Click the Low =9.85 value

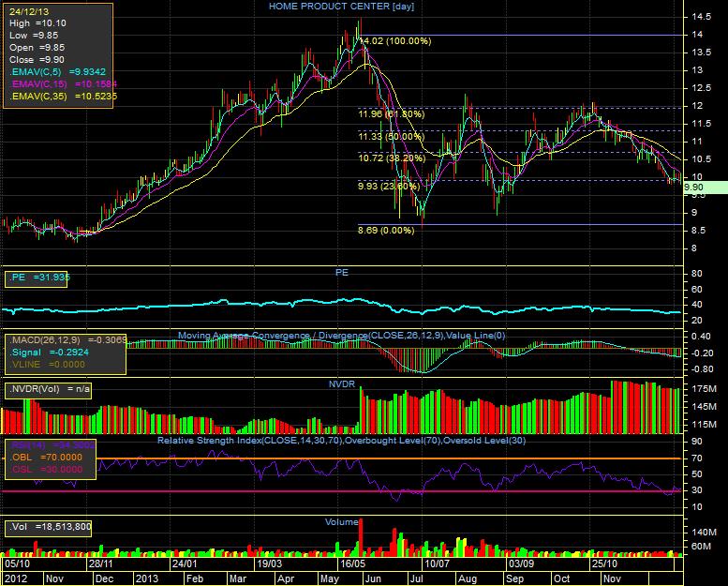34,36
